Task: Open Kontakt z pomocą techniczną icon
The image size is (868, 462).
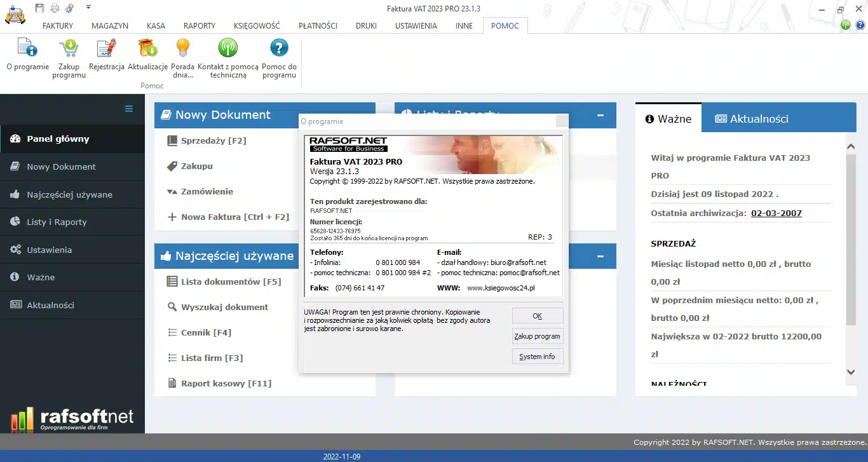Action: 227,48
